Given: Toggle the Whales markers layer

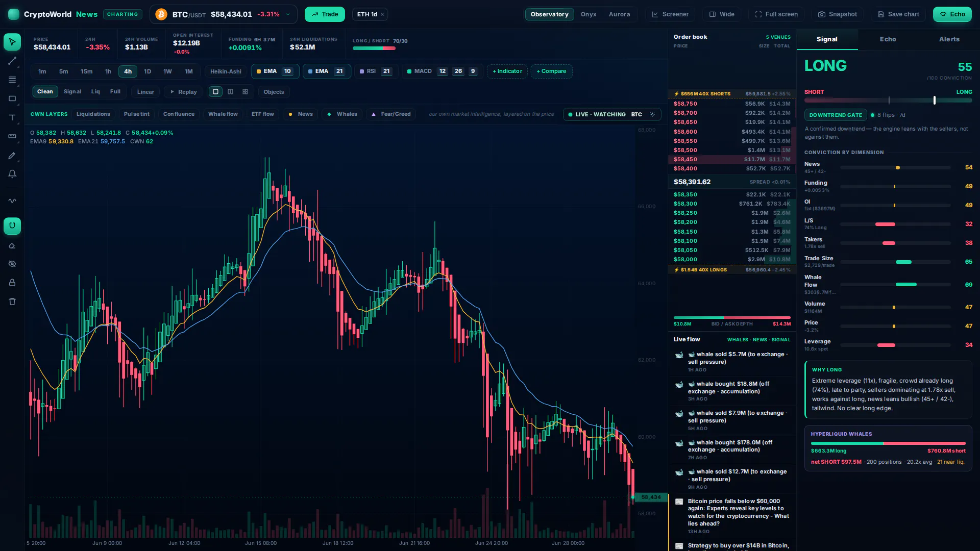Looking at the screenshot, I should [x=342, y=114].
